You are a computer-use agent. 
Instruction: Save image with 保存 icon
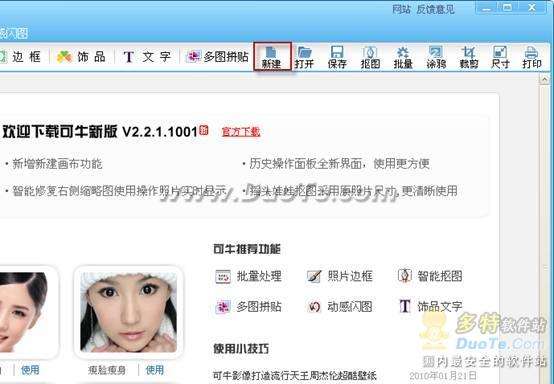pos(337,57)
